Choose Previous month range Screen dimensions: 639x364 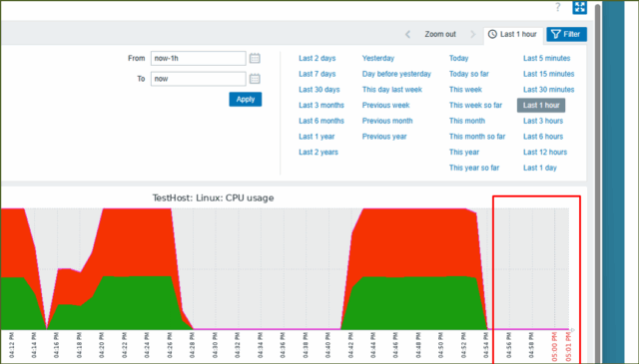(x=387, y=121)
